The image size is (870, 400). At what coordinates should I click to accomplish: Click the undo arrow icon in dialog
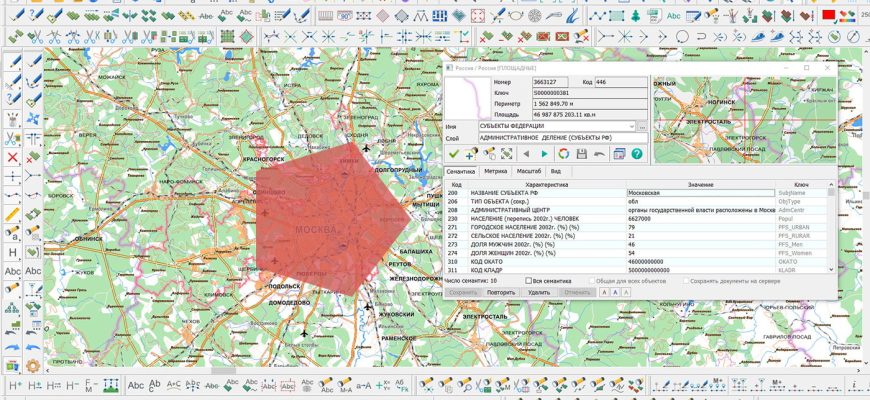(599, 153)
